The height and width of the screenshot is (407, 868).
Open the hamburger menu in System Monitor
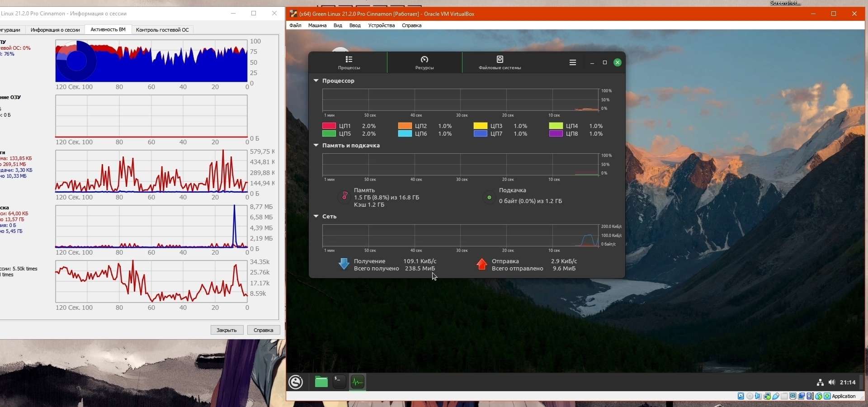point(573,63)
